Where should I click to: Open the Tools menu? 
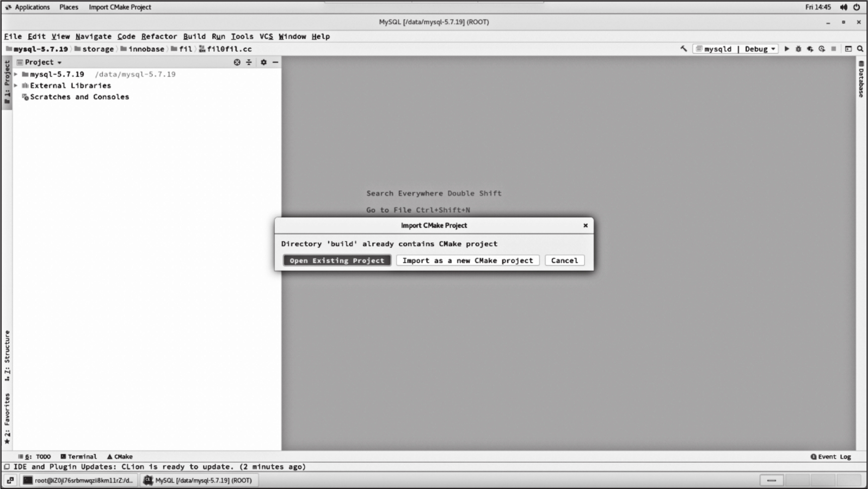(x=242, y=36)
